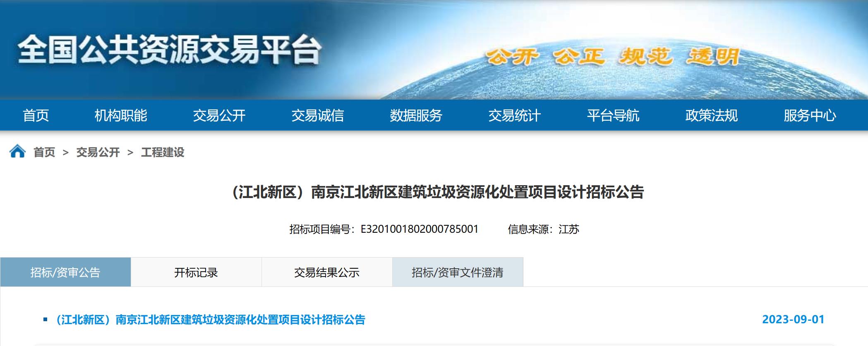Open 机构职能 menu item
Screen dimensions: 868x346
(121, 115)
